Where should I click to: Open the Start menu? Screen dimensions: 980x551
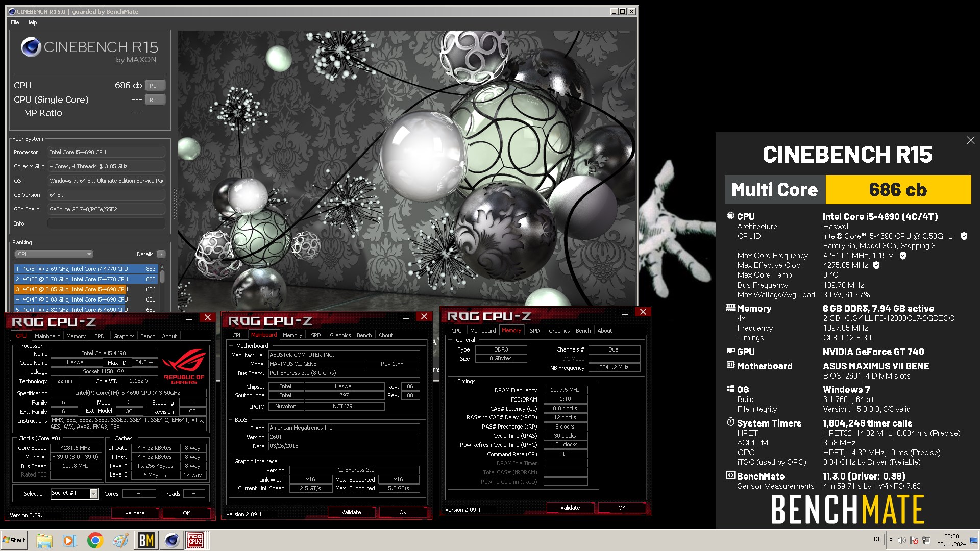click(x=14, y=540)
